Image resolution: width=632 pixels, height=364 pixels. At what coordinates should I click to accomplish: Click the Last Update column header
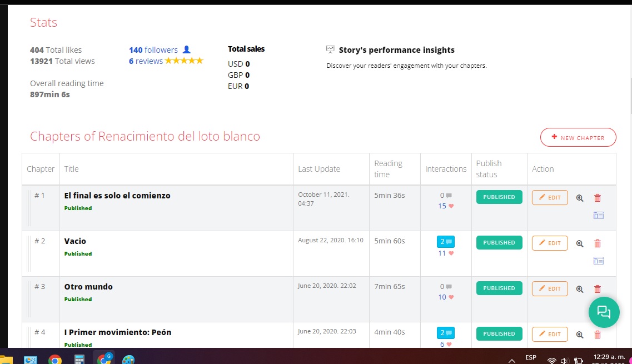(319, 169)
